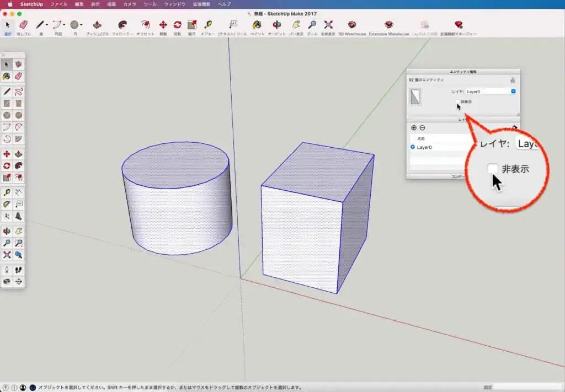Select Zoom Window tool in the tool palette
The image size is (565, 392).
click(x=18, y=243)
